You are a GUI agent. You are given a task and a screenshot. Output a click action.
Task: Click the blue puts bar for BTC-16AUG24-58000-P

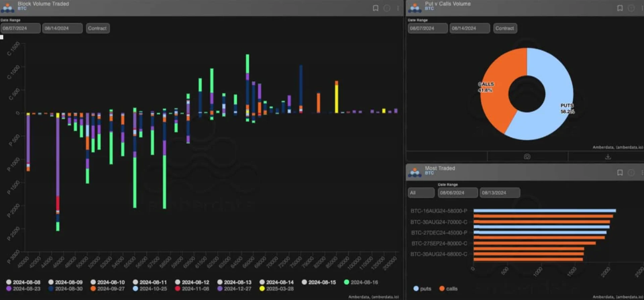click(545, 211)
